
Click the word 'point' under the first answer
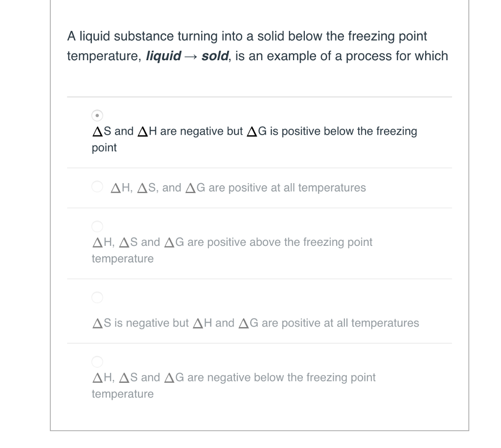click(104, 148)
